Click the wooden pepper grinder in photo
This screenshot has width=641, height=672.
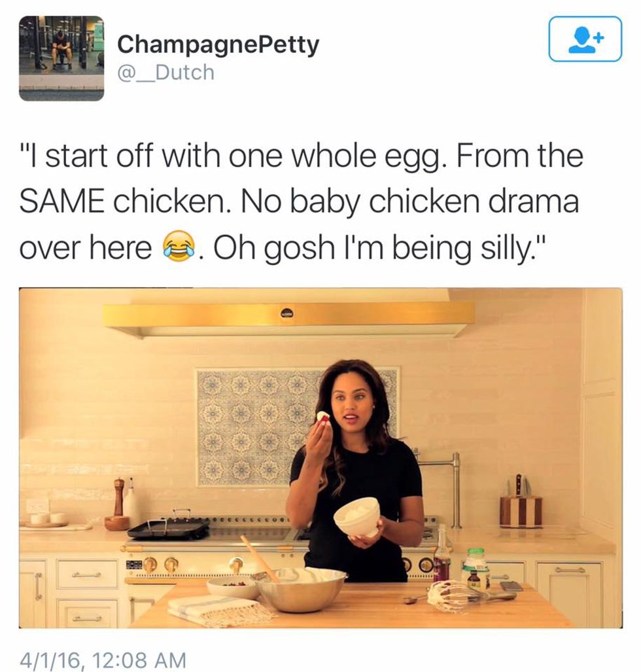(x=118, y=506)
